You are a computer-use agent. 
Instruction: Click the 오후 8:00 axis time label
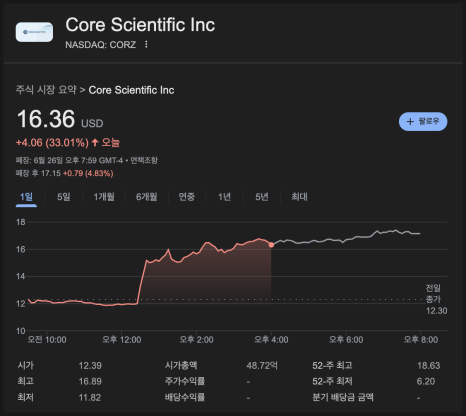[421, 340]
